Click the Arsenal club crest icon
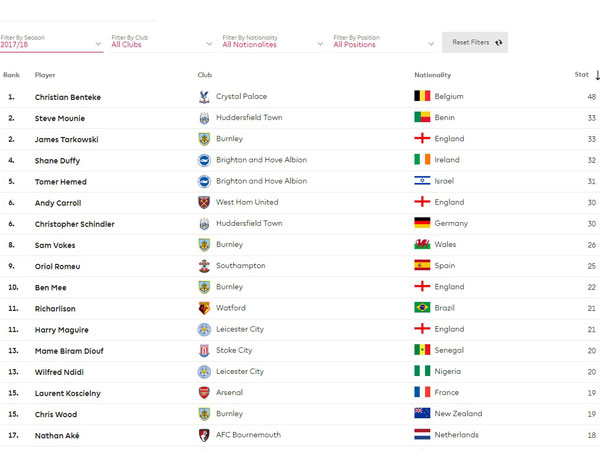 click(204, 393)
